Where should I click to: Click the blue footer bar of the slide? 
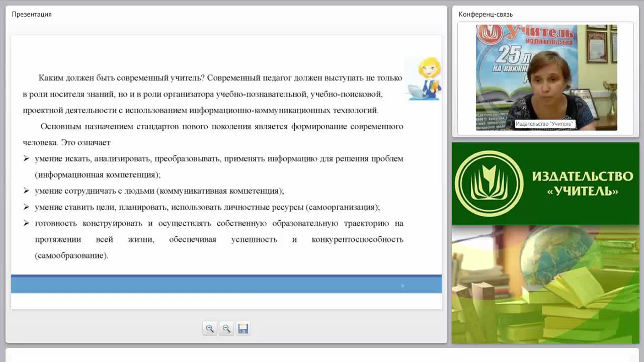(226, 284)
